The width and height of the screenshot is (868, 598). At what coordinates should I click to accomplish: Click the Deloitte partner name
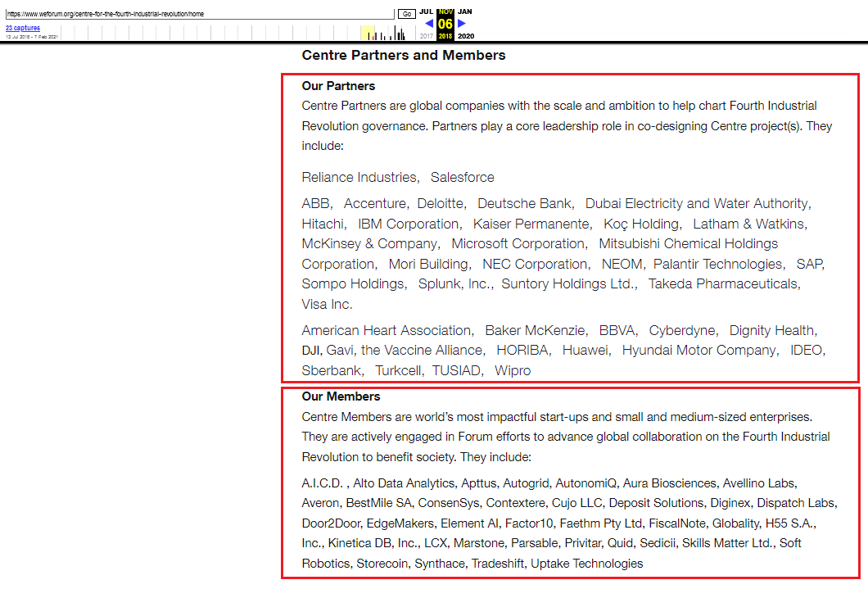(x=440, y=203)
